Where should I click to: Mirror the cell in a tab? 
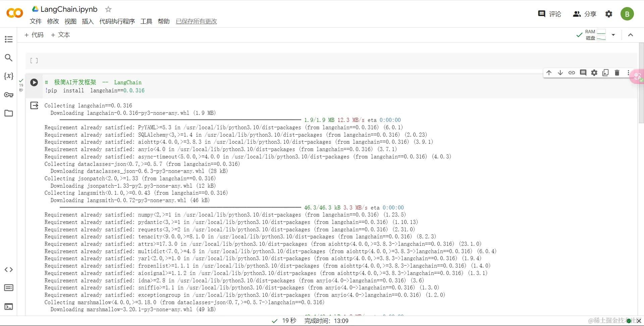click(x=606, y=73)
